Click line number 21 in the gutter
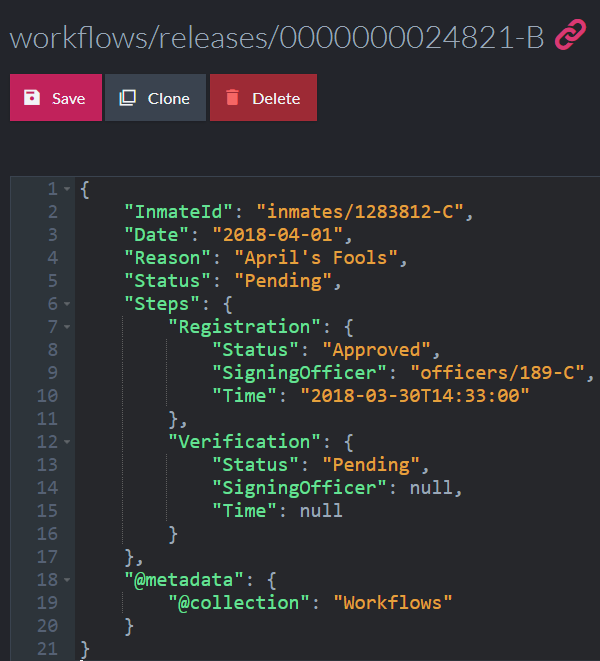Viewport: 600px width, 661px height. (47, 649)
